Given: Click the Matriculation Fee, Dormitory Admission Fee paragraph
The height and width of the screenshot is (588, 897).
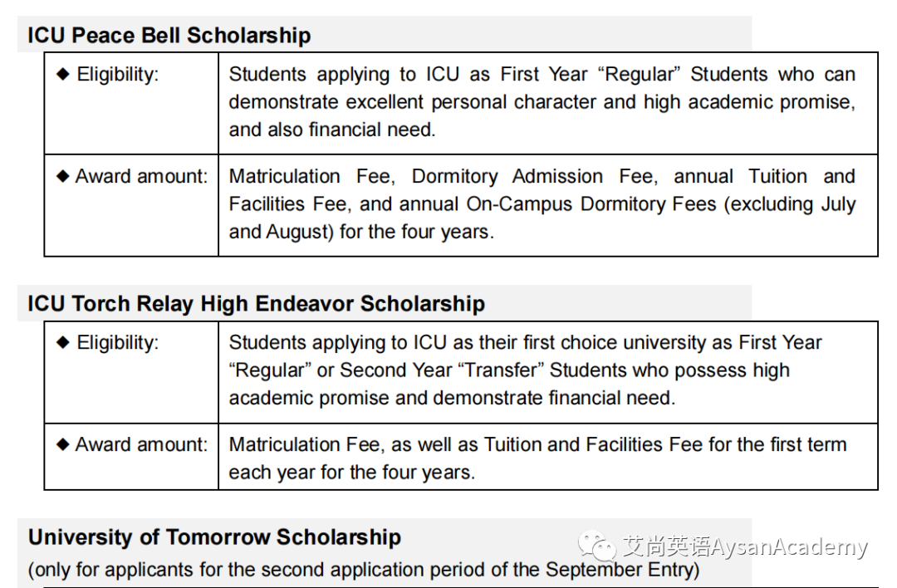Looking at the screenshot, I should [542, 204].
